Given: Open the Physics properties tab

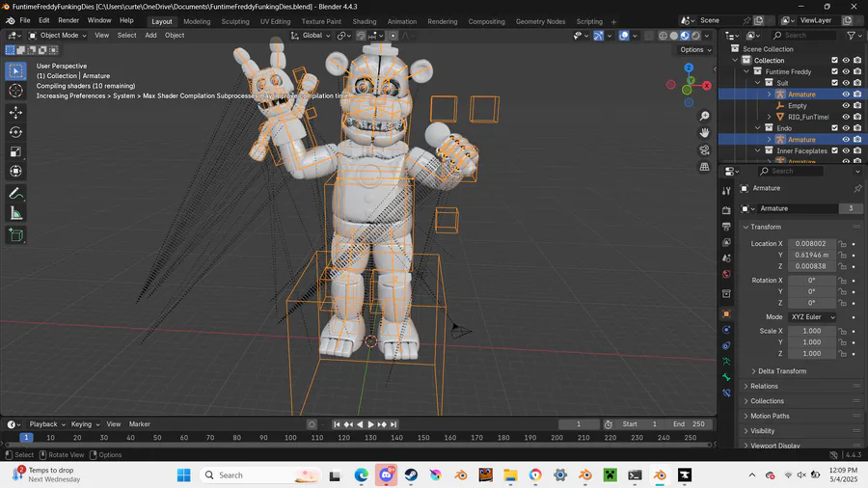Looking at the screenshot, I should (726, 330).
